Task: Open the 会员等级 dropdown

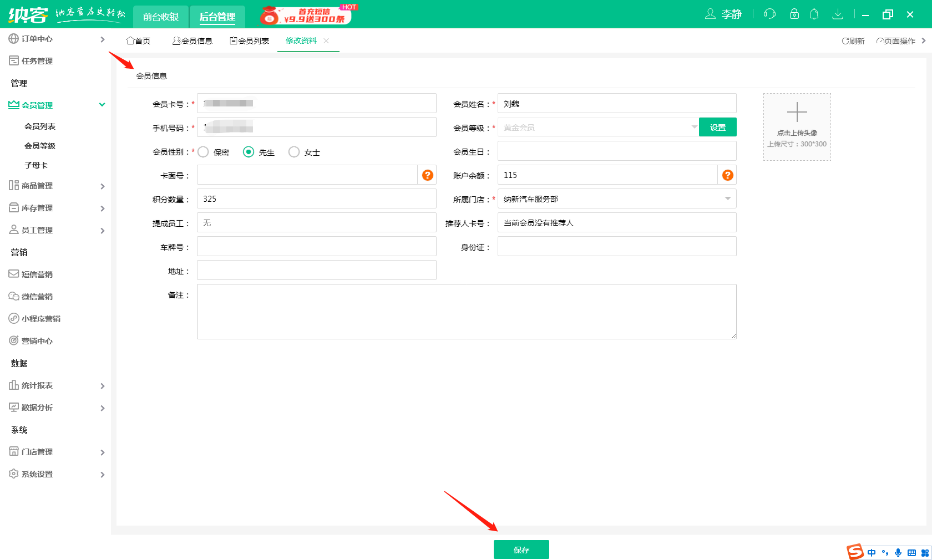Action: click(694, 127)
